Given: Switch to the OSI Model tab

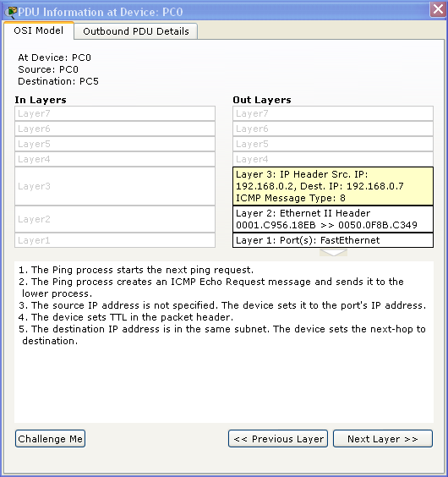Looking at the screenshot, I should tap(39, 30).
